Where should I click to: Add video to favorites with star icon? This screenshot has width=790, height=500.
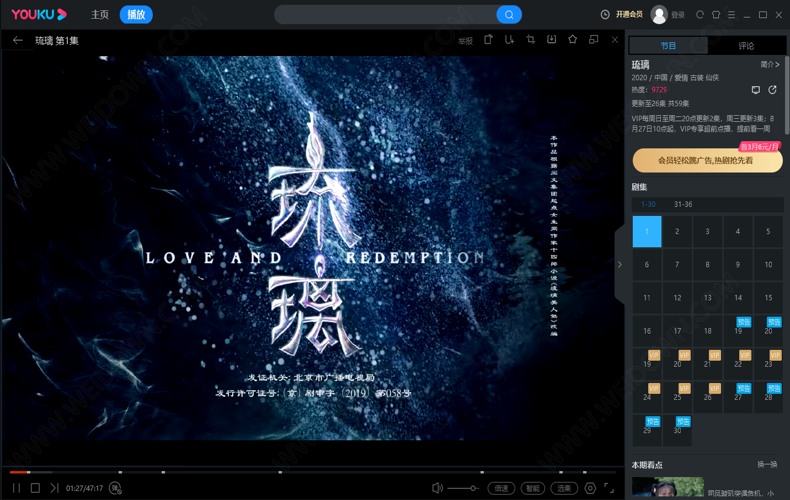click(572, 40)
